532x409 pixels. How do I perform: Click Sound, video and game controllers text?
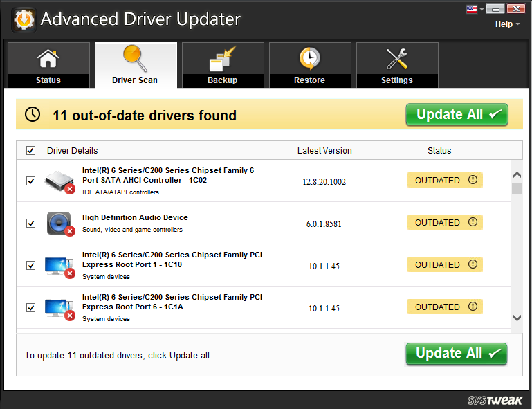pos(132,230)
